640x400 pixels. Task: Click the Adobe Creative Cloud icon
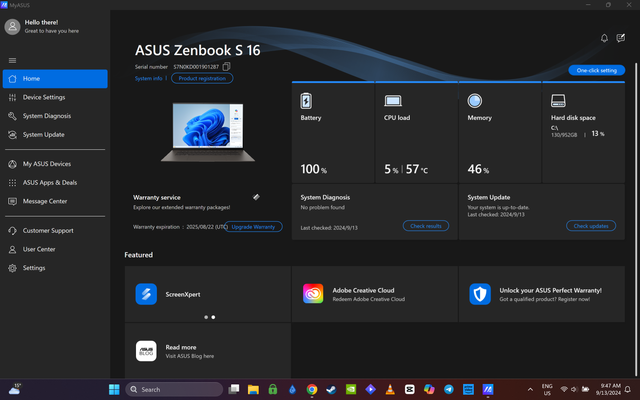click(x=313, y=294)
